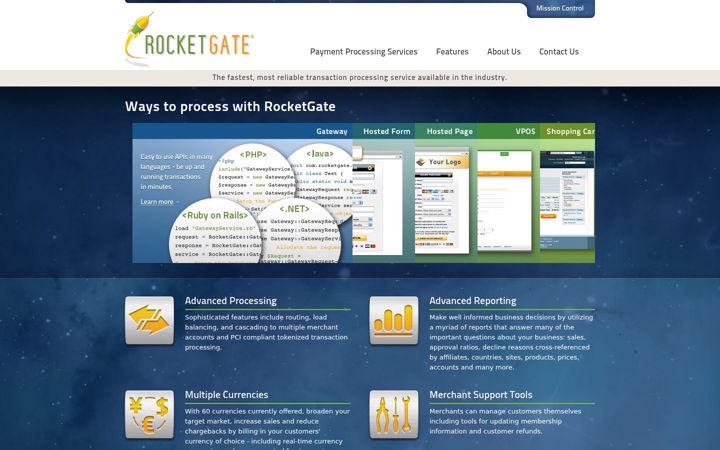Click the Advanced Processing arrows icon
This screenshot has width=720, height=450.
pyautogui.click(x=149, y=320)
